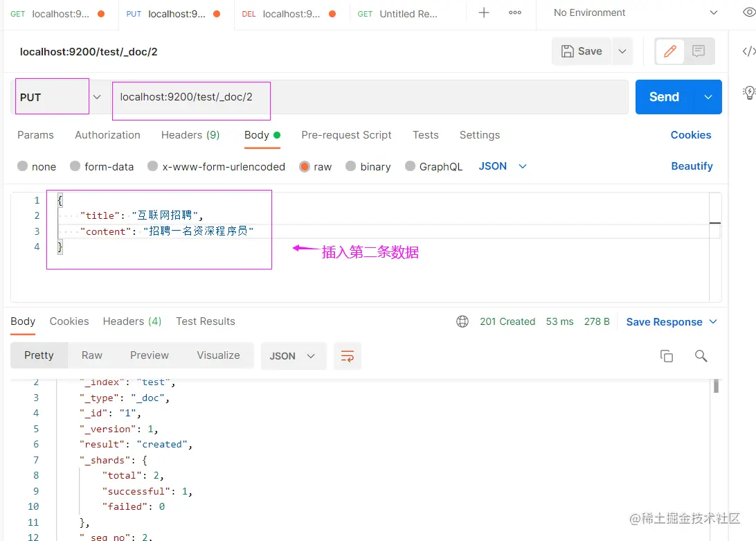Click line 3 content in body editor
756x541 pixels.
pyautogui.click(x=167, y=231)
